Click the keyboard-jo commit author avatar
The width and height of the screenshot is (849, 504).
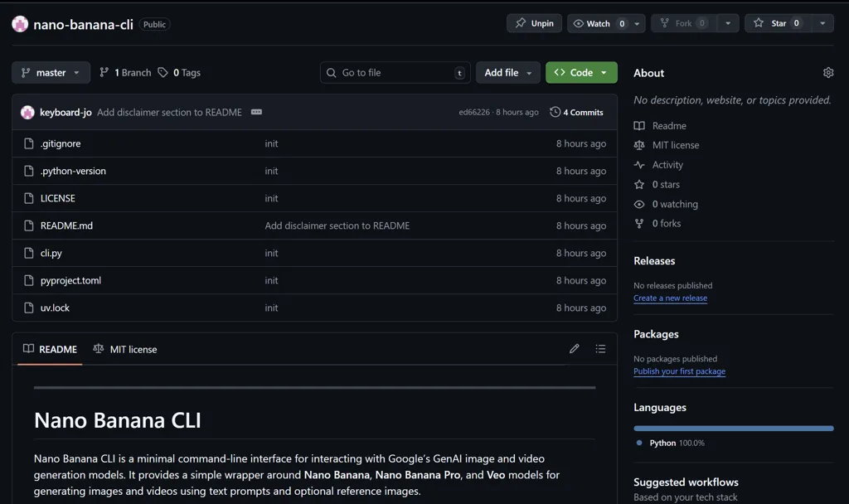coord(27,112)
